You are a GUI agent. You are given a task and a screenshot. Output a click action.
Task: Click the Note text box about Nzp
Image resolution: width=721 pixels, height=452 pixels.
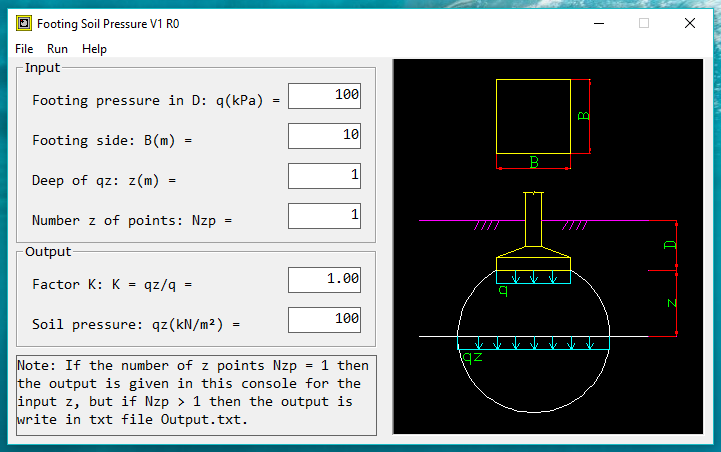coord(196,395)
